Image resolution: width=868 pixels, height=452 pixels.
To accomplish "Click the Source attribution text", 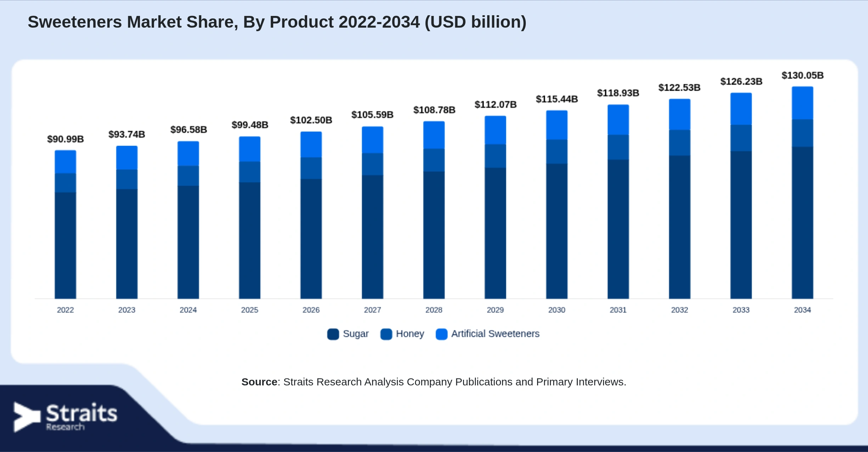I will [434, 382].
